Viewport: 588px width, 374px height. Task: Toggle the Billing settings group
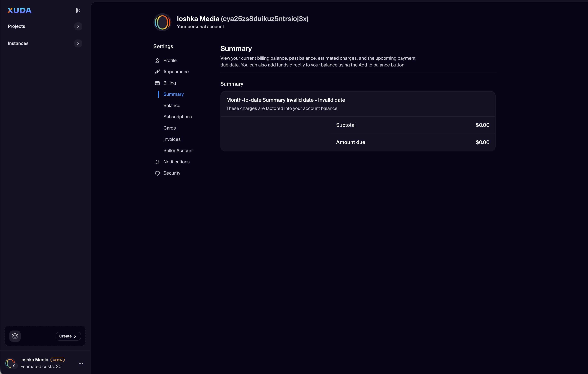tap(170, 83)
